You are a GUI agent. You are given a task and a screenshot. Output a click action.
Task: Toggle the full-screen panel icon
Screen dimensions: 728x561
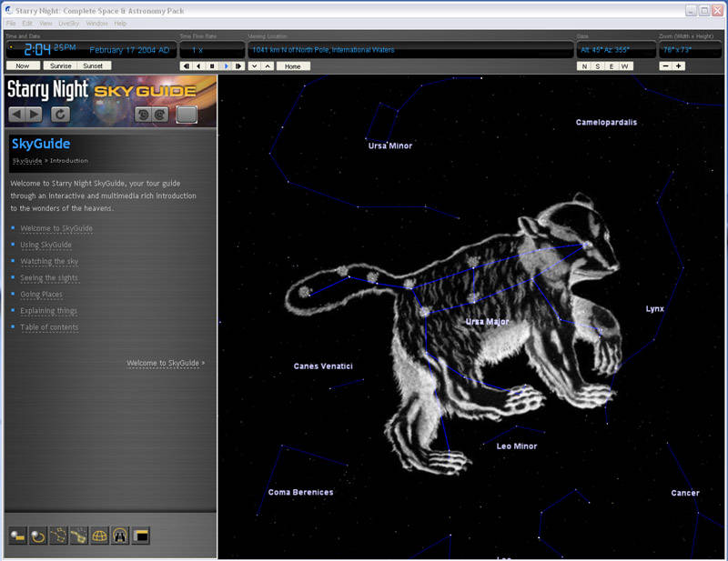[141, 536]
